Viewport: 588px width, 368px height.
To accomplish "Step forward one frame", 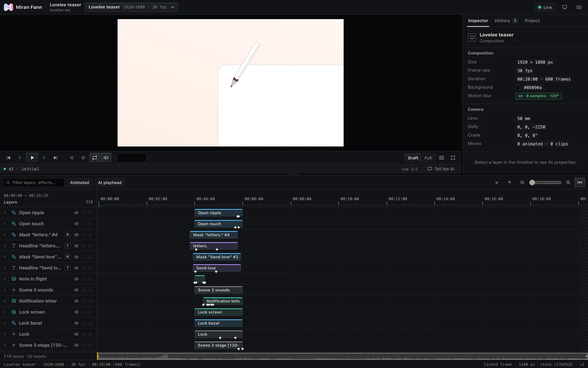I will click(44, 158).
